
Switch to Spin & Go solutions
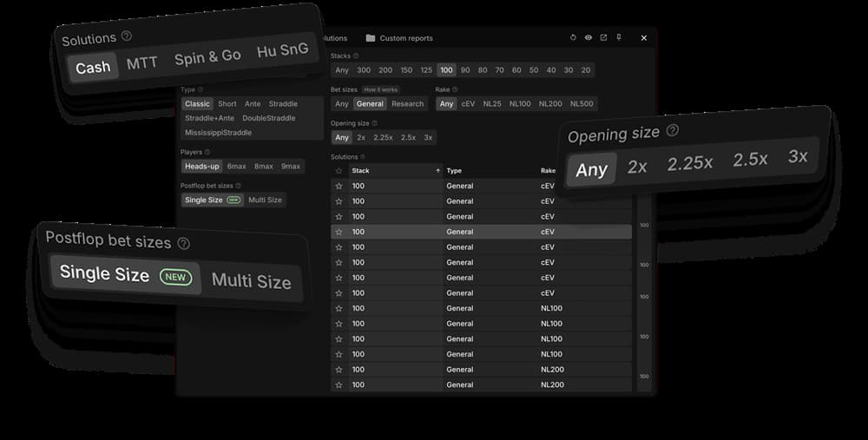(207, 57)
